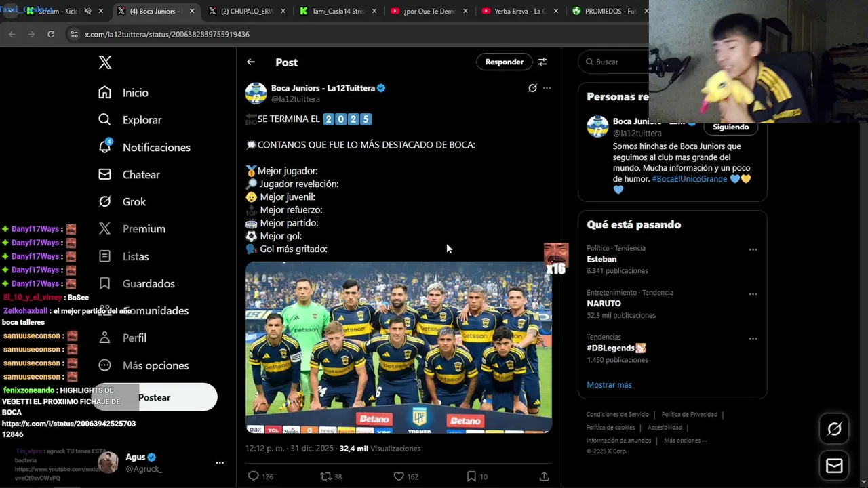Click Boca Juniors - La12tuittera author name
This screenshot has height=488, width=868.
(323, 88)
